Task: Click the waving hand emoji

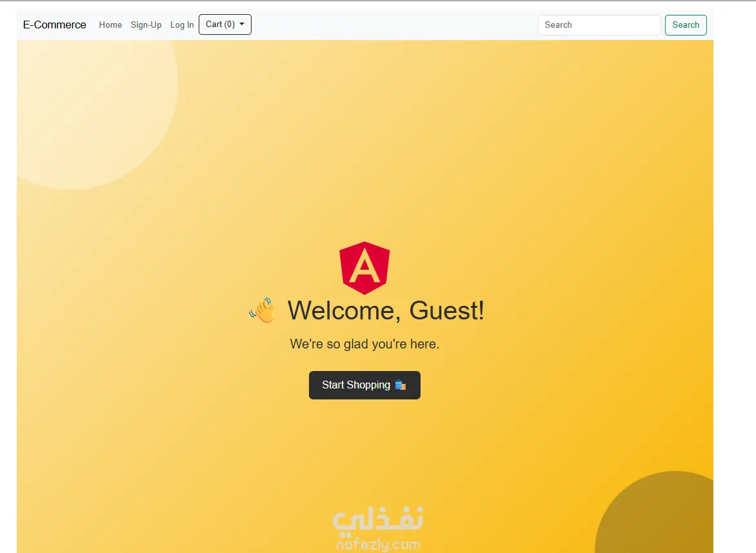Action: [262, 310]
